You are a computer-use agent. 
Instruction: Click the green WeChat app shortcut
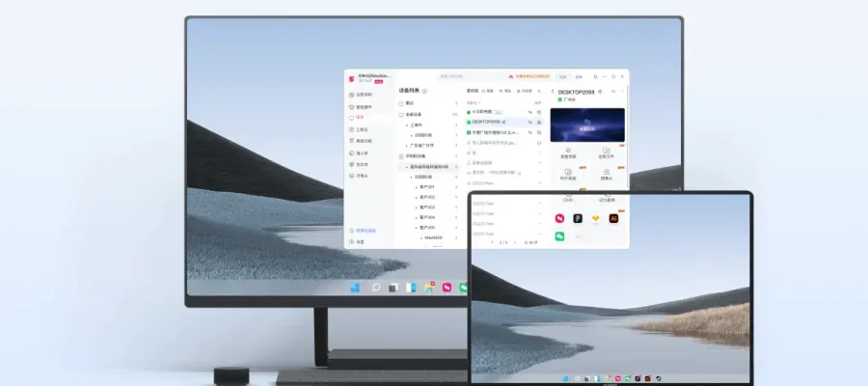coord(559,235)
